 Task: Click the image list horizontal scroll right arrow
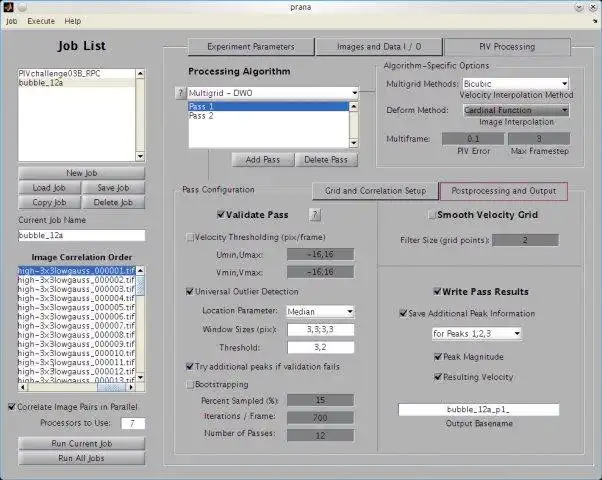(x=131, y=387)
